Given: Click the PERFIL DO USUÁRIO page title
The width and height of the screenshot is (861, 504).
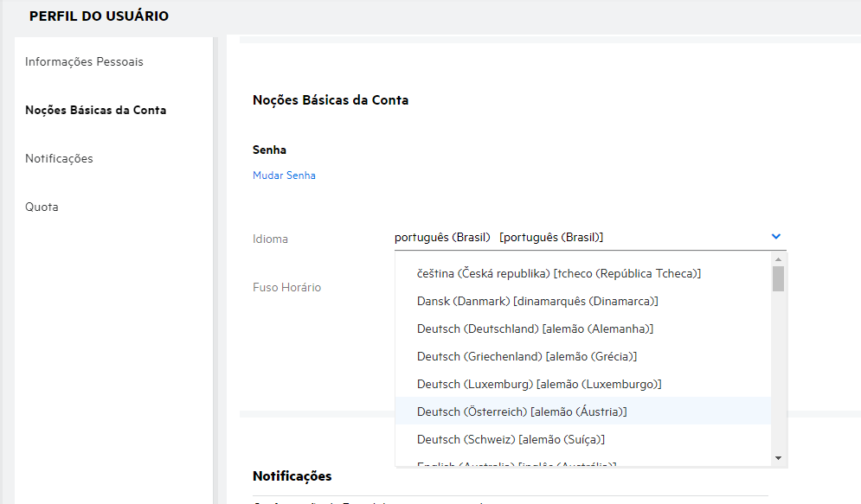Looking at the screenshot, I should (99, 16).
